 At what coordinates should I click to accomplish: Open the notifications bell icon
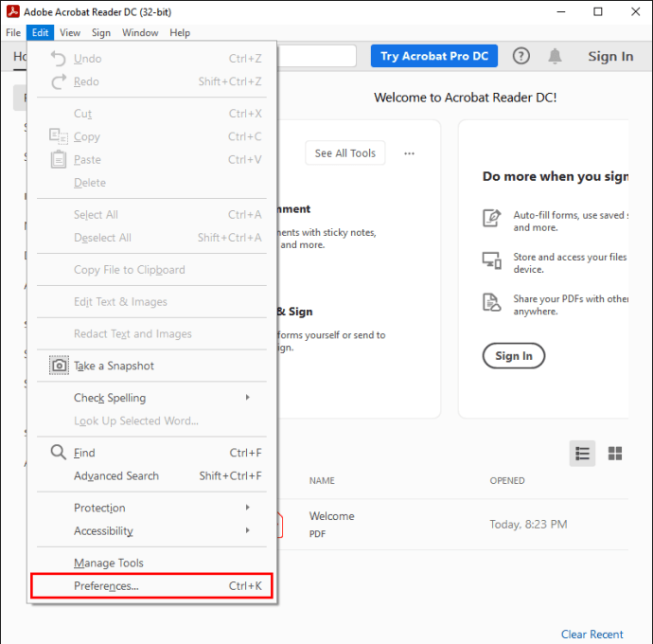pos(555,56)
